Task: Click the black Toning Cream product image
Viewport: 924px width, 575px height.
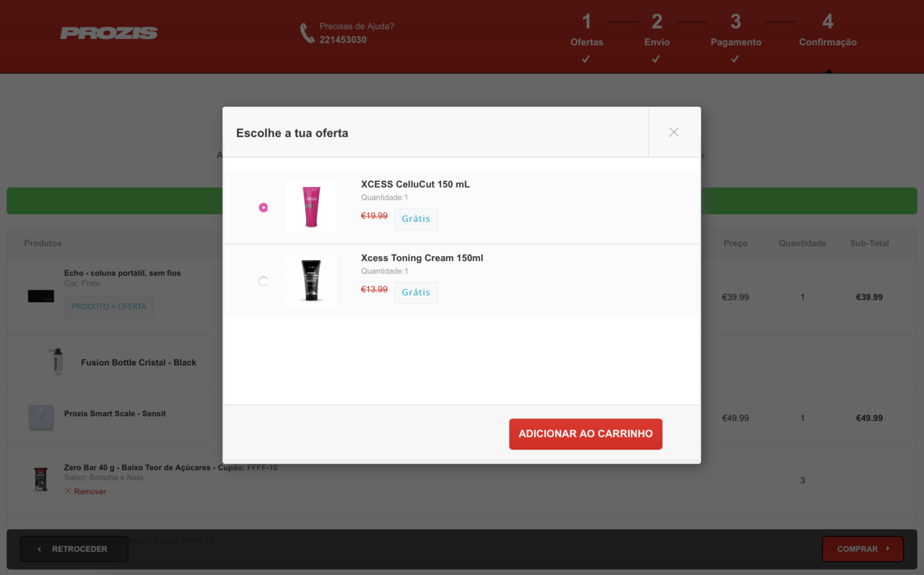Action: coord(311,281)
